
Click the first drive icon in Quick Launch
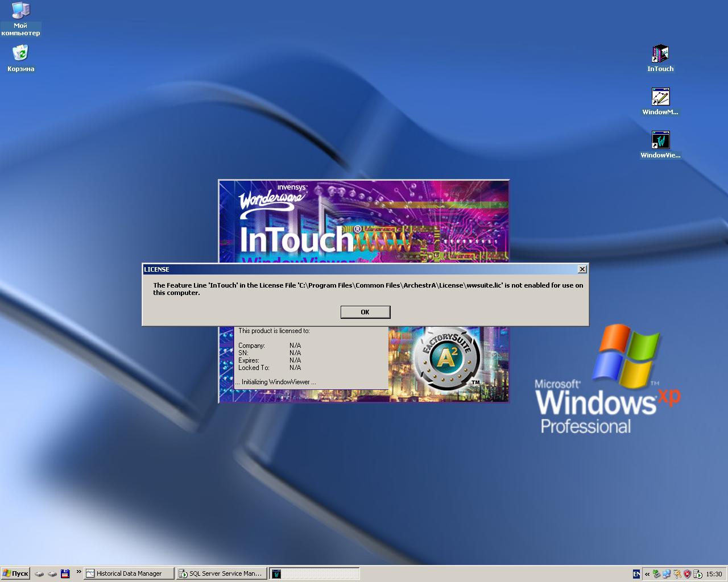pos(39,573)
